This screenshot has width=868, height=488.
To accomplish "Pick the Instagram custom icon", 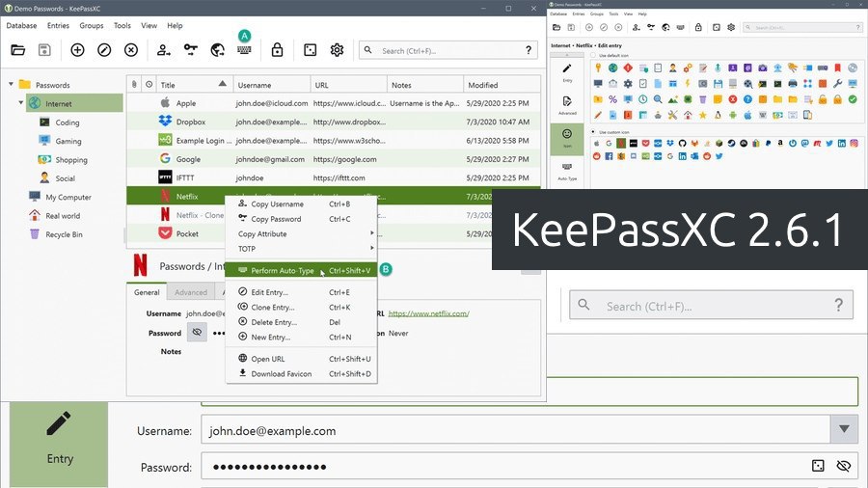I will point(854,143).
